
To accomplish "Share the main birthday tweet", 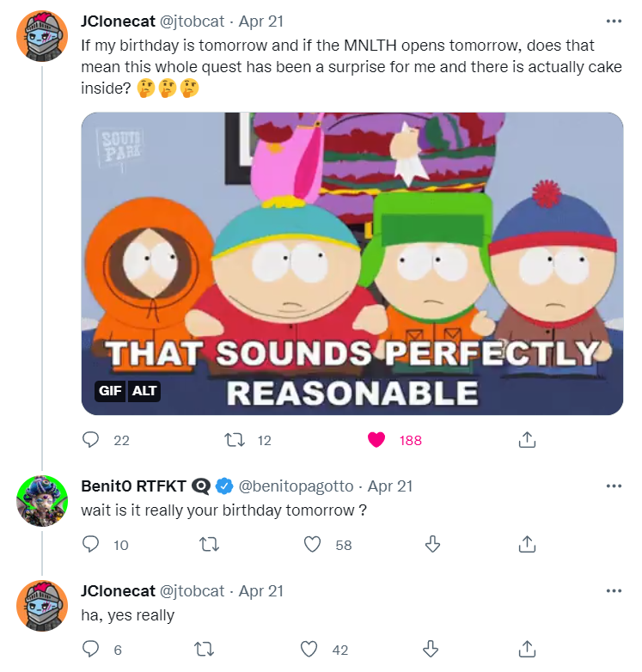I will tap(527, 440).
